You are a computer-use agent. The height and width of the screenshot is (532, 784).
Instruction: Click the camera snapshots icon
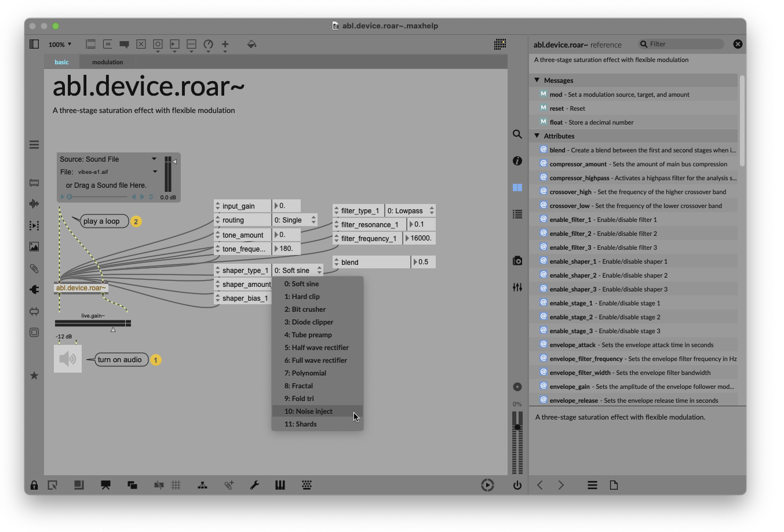click(x=517, y=261)
